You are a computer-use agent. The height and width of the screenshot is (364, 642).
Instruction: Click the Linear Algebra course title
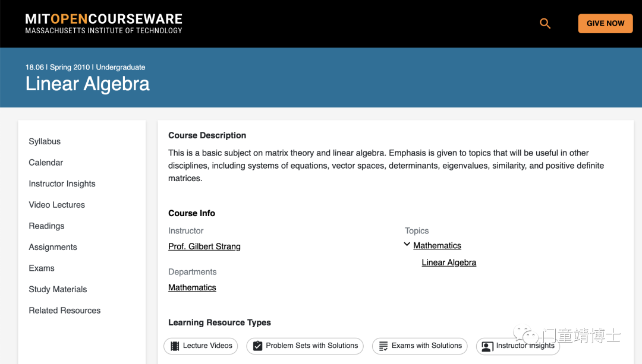[x=87, y=84]
